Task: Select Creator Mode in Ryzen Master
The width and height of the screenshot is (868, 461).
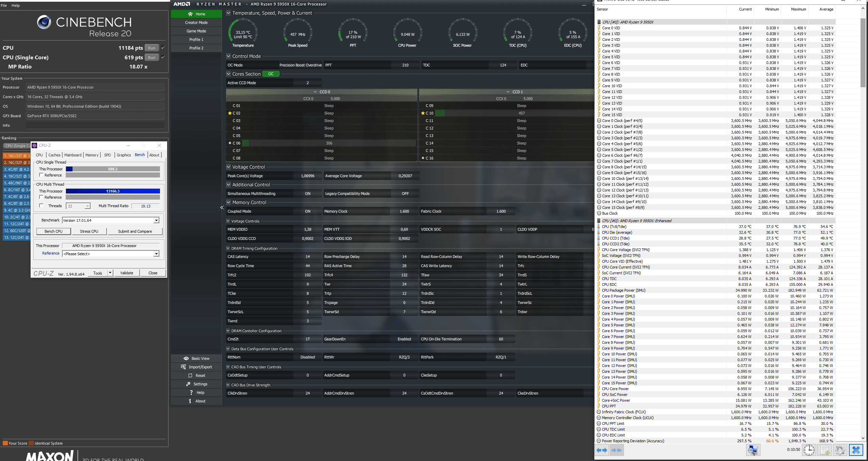Action: tap(196, 22)
